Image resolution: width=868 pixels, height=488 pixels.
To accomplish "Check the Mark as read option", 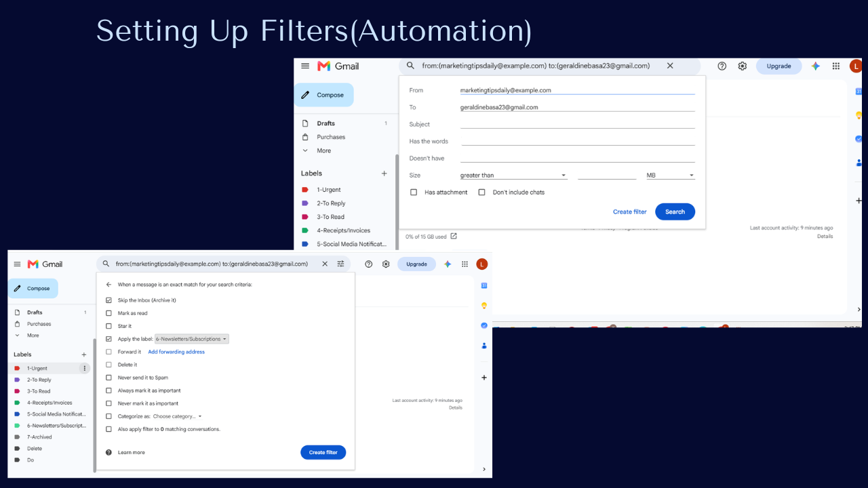I will pos(108,313).
